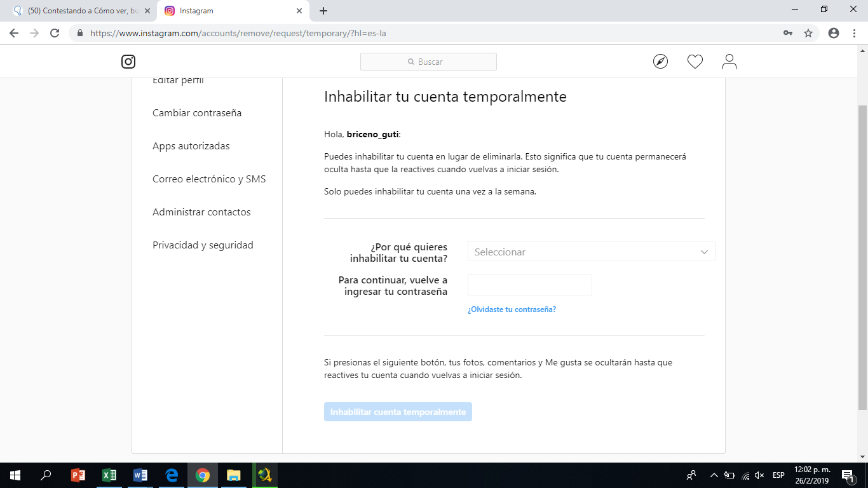Click the Chrome address bar URL
The image size is (868, 488).
238,33
